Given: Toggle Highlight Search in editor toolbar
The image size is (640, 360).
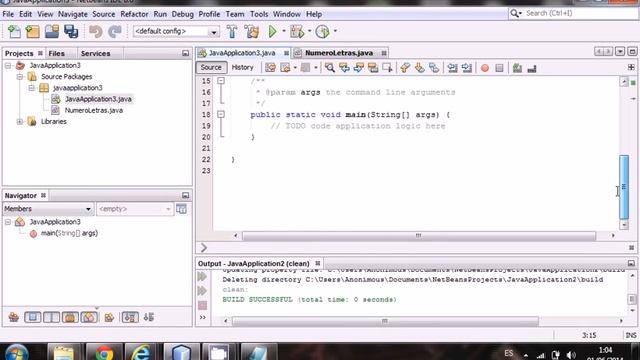Looking at the screenshot, I should [x=373, y=68].
